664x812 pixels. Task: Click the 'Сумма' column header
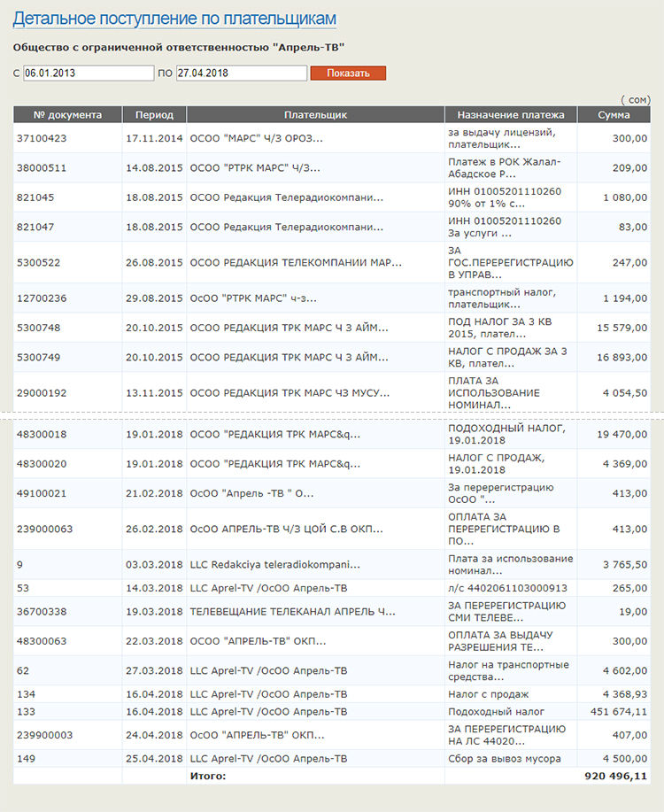click(614, 115)
